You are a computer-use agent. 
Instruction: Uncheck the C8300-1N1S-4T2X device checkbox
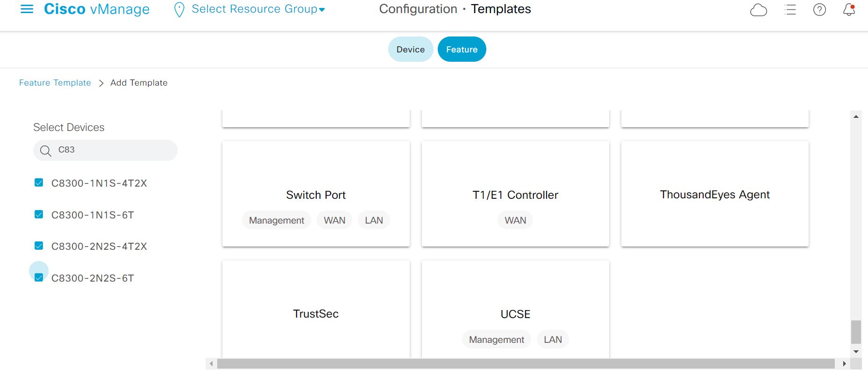click(39, 183)
